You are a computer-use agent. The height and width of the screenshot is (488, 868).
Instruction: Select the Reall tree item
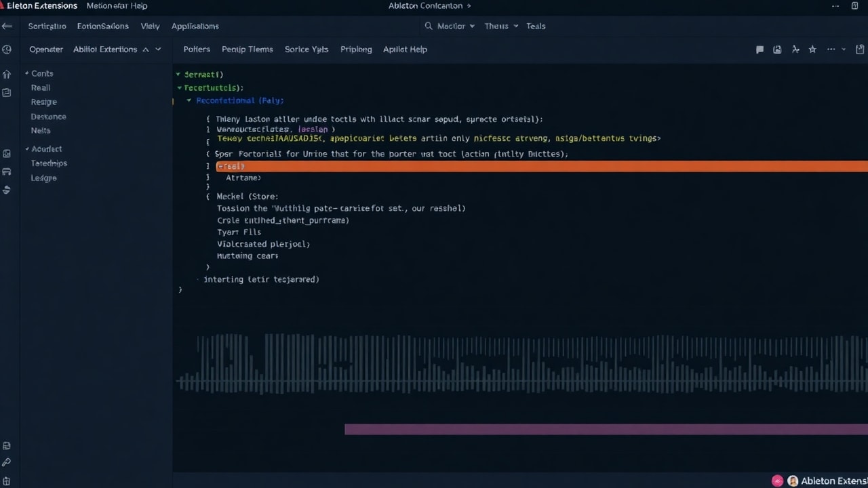(x=41, y=87)
